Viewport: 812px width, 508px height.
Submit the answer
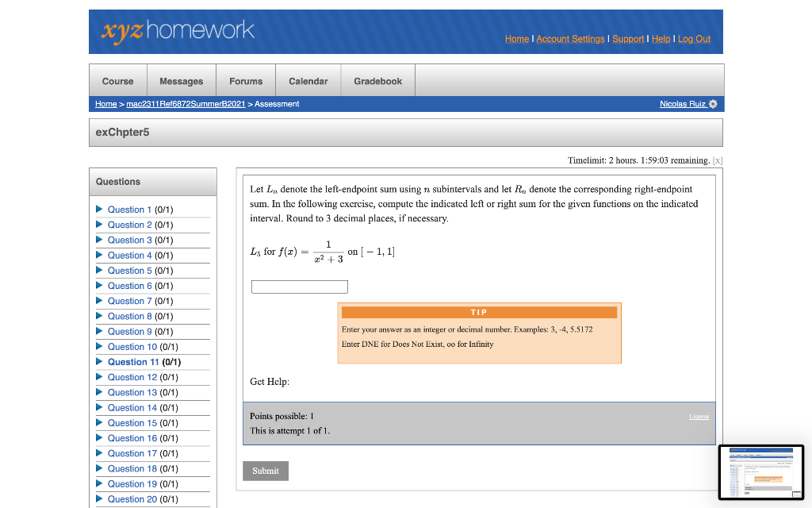[265, 470]
